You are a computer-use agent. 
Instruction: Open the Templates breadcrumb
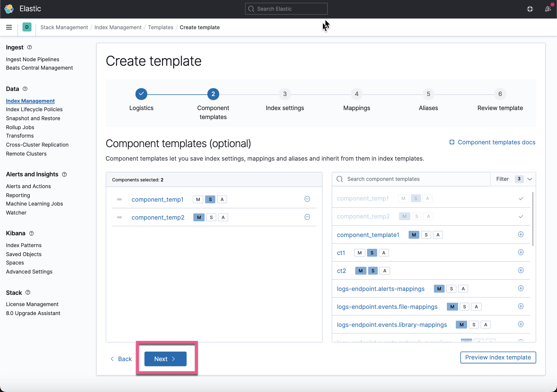point(160,27)
